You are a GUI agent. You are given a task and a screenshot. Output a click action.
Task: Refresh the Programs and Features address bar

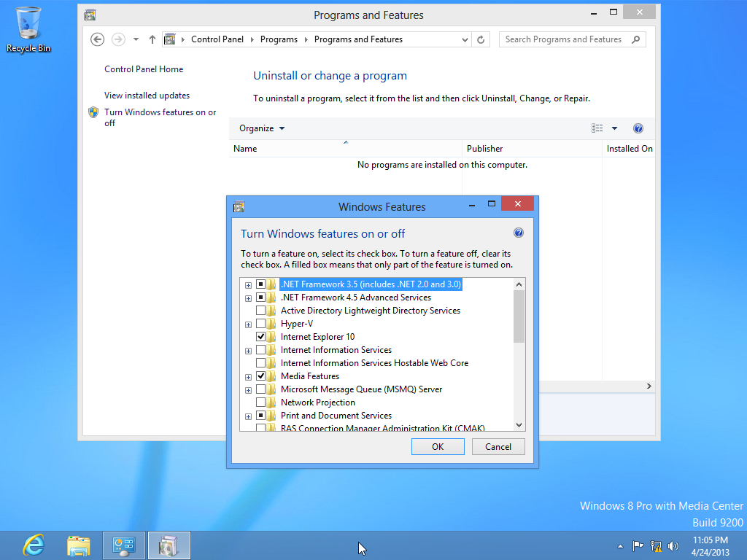click(481, 39)
